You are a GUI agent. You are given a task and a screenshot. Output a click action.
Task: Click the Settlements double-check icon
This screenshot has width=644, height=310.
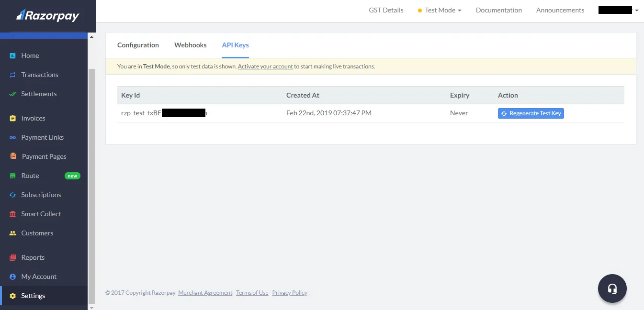pyautogui.click(x=13, y=94)
